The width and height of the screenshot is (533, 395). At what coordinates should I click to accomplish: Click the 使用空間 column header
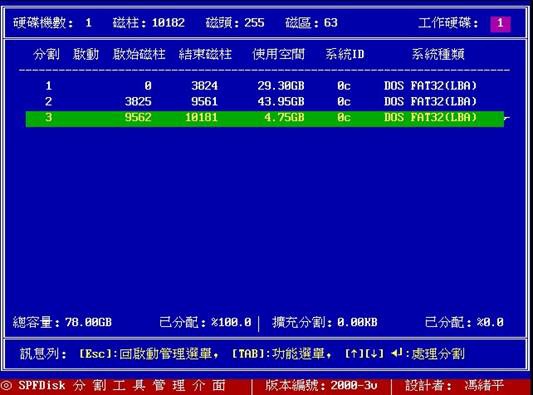click(x=278, y=54)
